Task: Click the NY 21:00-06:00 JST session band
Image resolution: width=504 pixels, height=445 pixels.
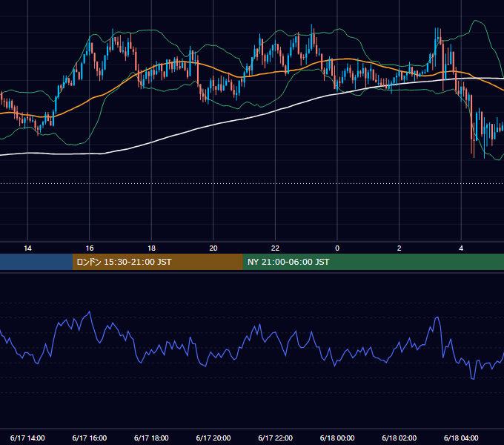Action: point(373,262)
